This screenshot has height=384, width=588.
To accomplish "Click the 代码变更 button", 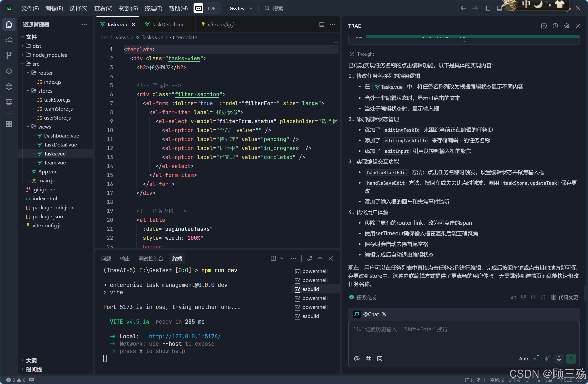I will (x=565, y=297).
